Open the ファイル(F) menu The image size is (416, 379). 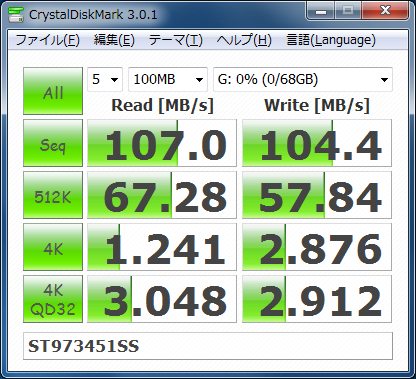coord(47,40)
